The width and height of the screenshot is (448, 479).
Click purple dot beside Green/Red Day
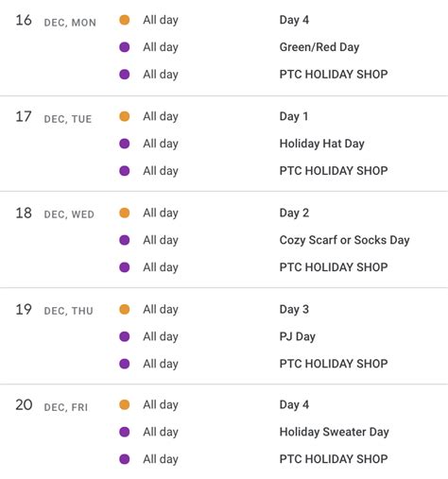click(125, 47)
